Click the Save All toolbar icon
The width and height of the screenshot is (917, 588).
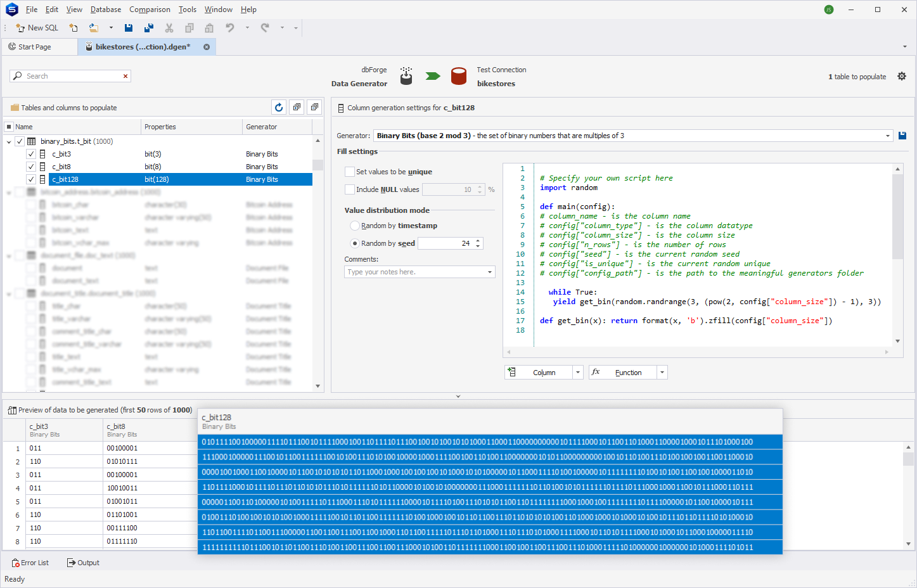click(149, 28)
